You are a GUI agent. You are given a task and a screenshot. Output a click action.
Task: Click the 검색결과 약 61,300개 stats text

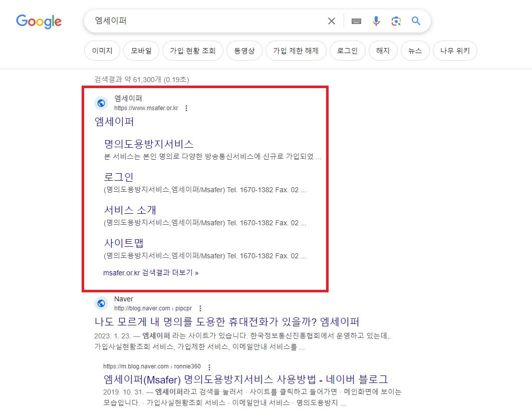141,79
